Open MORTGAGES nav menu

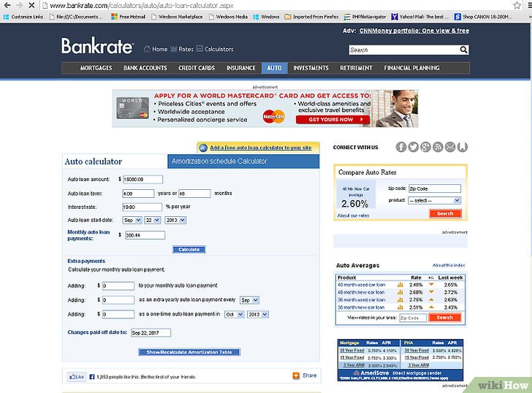coord(96,68)
